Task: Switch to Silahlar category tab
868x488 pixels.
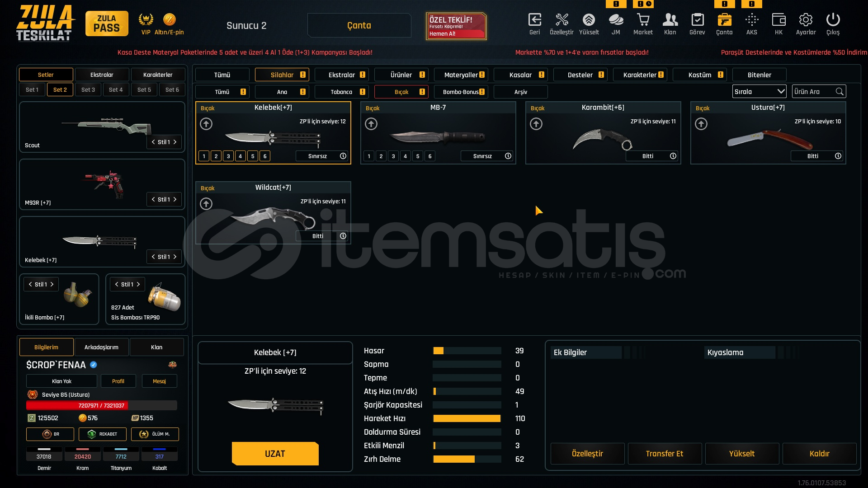Action: [282, 75]
